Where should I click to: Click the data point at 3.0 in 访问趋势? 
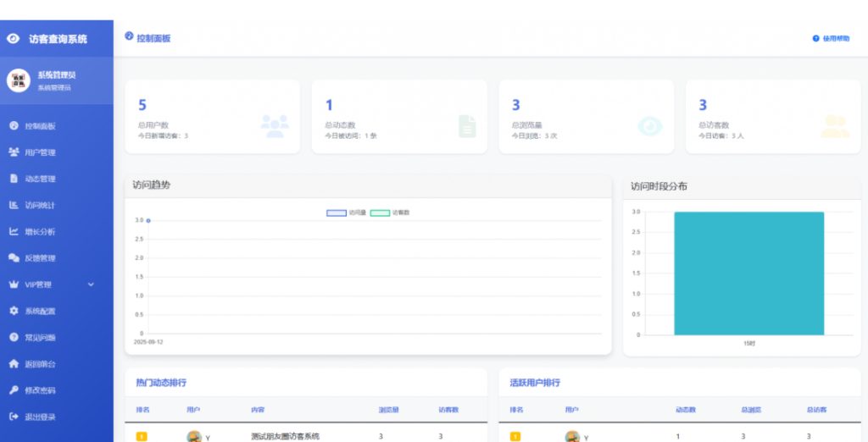pyautogui.click(x=148, y=221)
